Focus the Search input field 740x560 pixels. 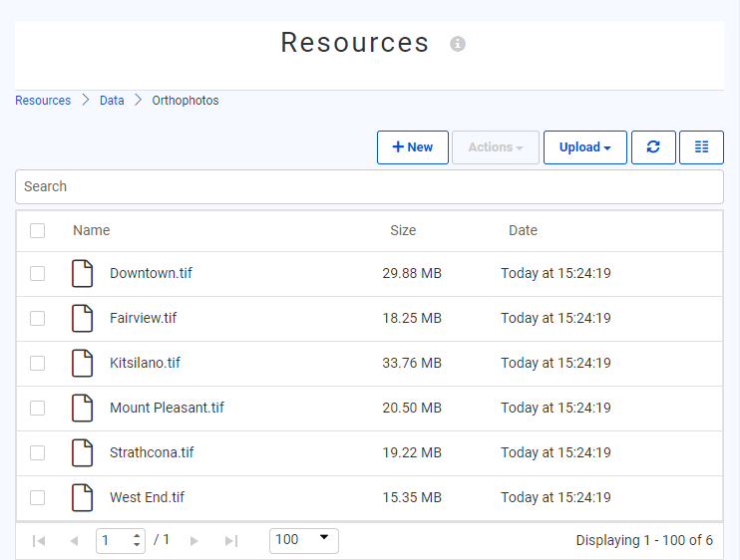[369, 186]
